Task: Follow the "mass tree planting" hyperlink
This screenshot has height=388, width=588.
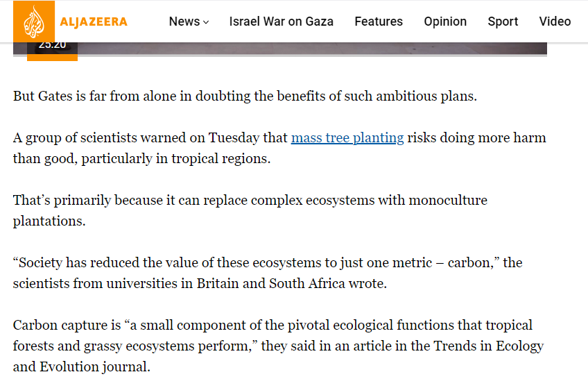Action: click(x=347, y=137)
